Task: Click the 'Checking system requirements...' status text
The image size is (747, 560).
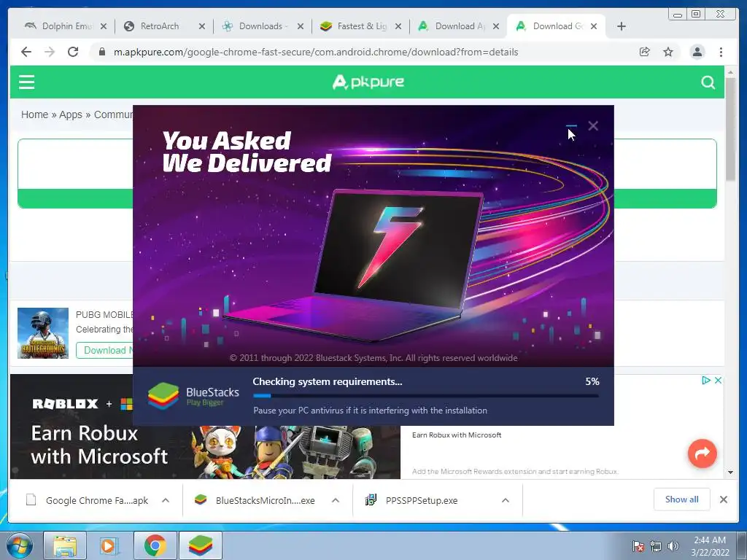Action: pyautogui.click(x=328, y=382)
